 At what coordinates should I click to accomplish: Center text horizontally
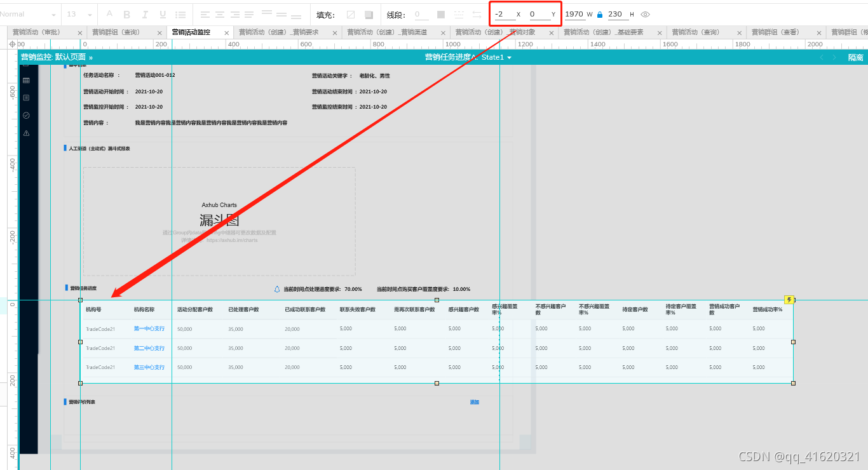[x=220, y=14]
